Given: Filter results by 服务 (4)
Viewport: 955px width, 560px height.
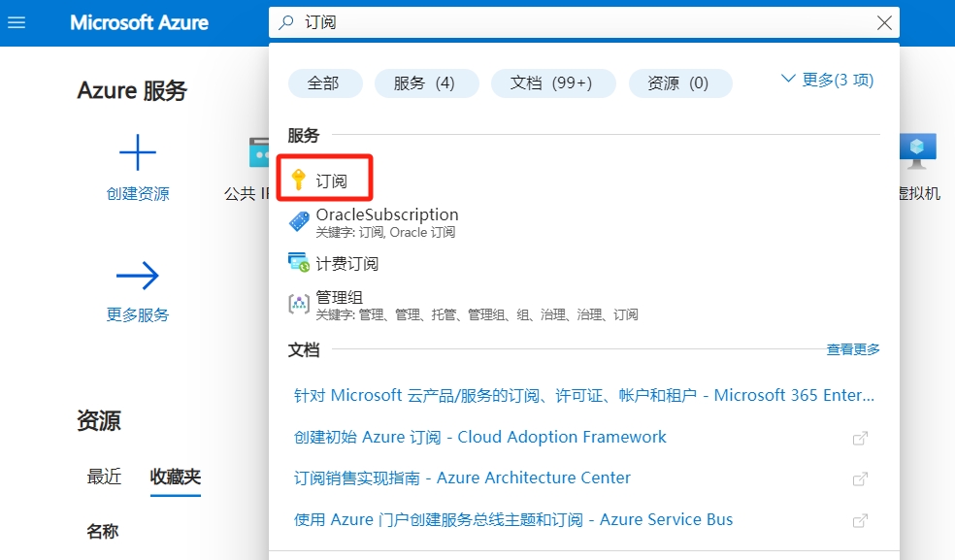Looking at the screenshot, I should [x=424, y=83].
